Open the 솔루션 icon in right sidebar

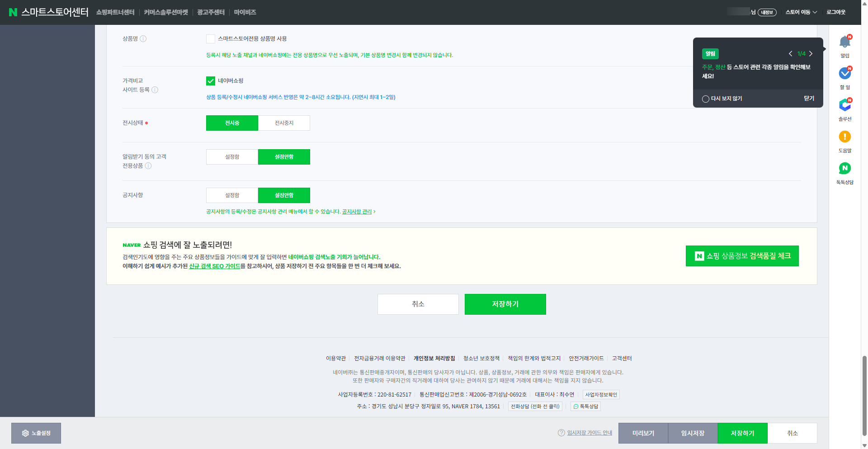tap(844, 105)
